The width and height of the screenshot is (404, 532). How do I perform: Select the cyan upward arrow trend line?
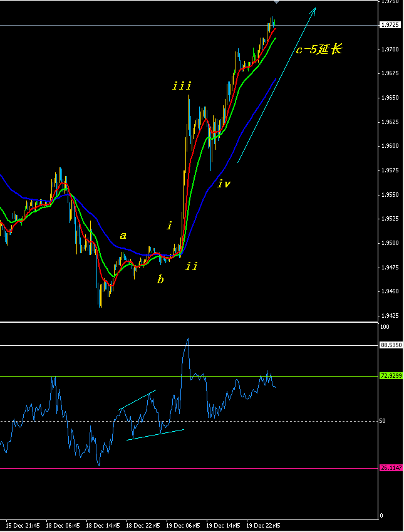(276, 85)
